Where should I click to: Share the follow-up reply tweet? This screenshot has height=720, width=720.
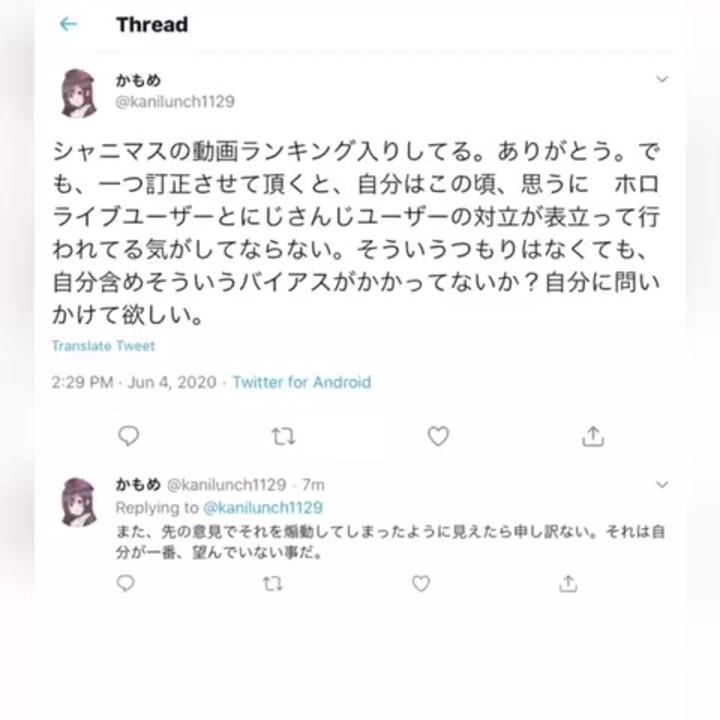pos(568,584)
